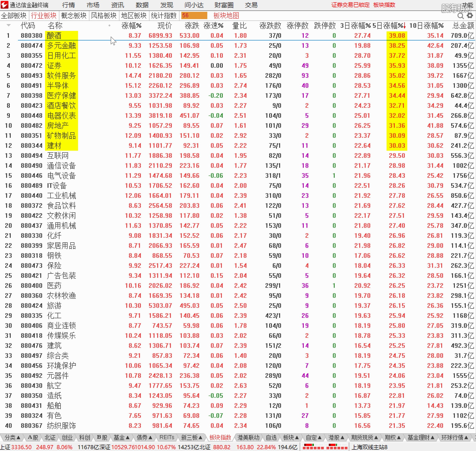Switch to 统计指数 tab
476x451 pixels.
pos(164,16)
